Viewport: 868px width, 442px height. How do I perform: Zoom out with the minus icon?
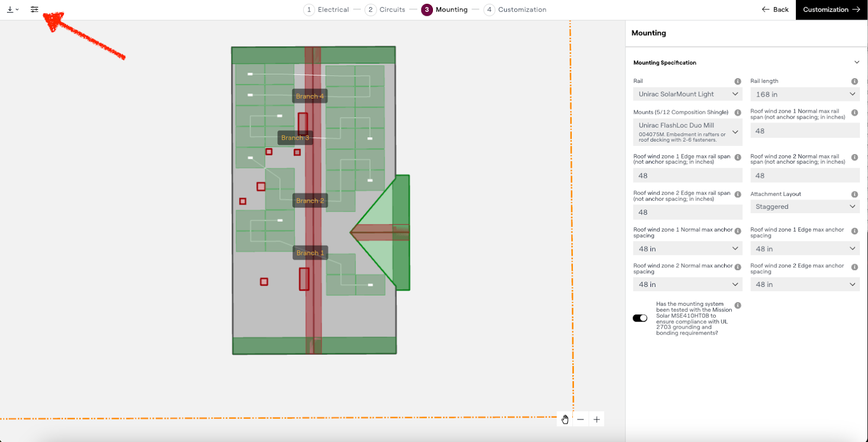point(580,419)
